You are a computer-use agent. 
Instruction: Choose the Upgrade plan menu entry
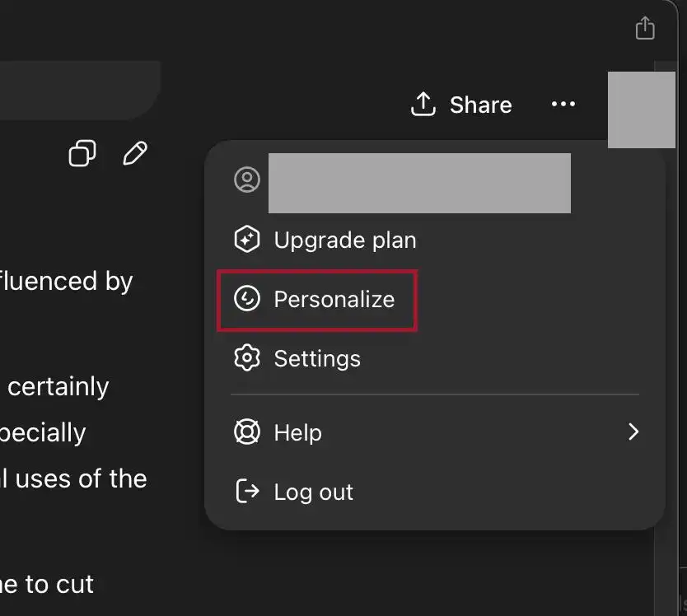(x=344, y=240)
